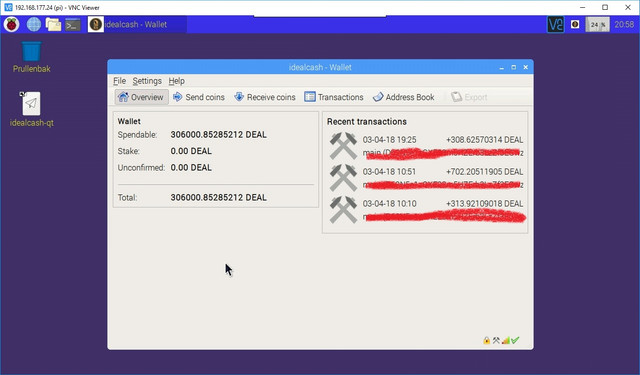
Task: Open the File menu
Action: tap(119, 81)
